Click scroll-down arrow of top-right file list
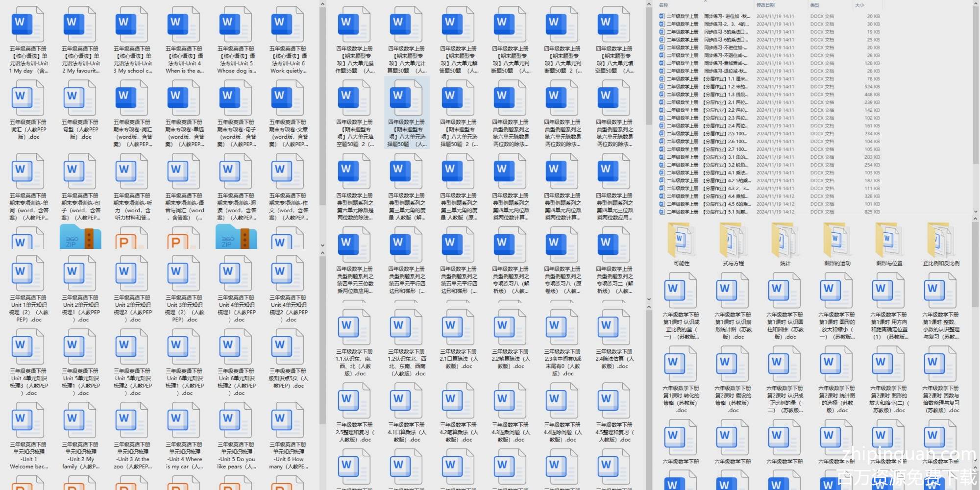The height and width of the screenshot is (490, 980). [975, 212]
